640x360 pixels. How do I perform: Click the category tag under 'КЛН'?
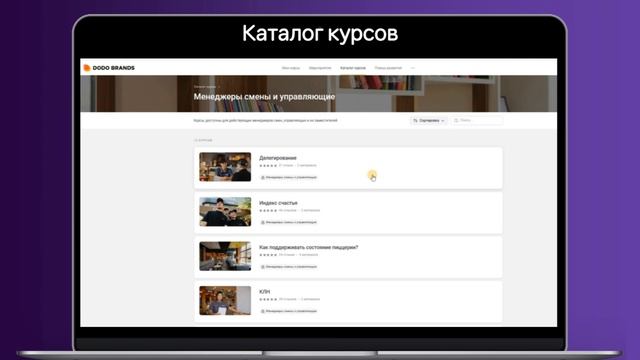pyautogui.click(x=289, y=311)
